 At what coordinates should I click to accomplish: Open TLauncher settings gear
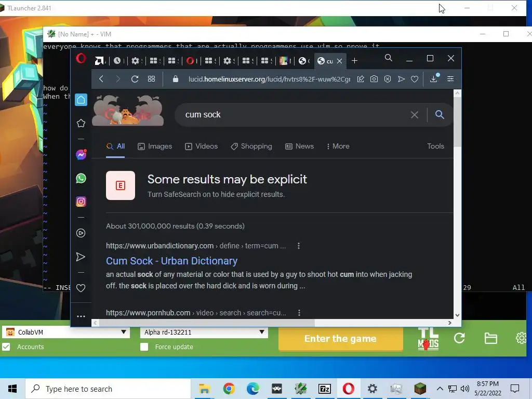pos(522,338)
